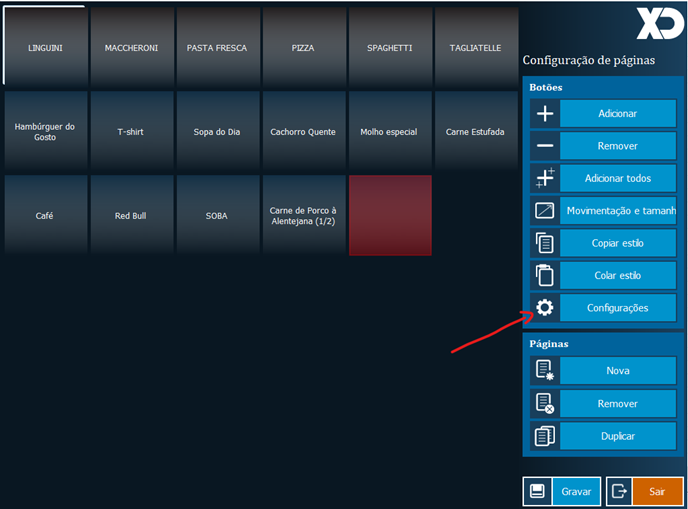Click the duplicate page icon
The image size is (688, 509).
(x=545, y=436)
